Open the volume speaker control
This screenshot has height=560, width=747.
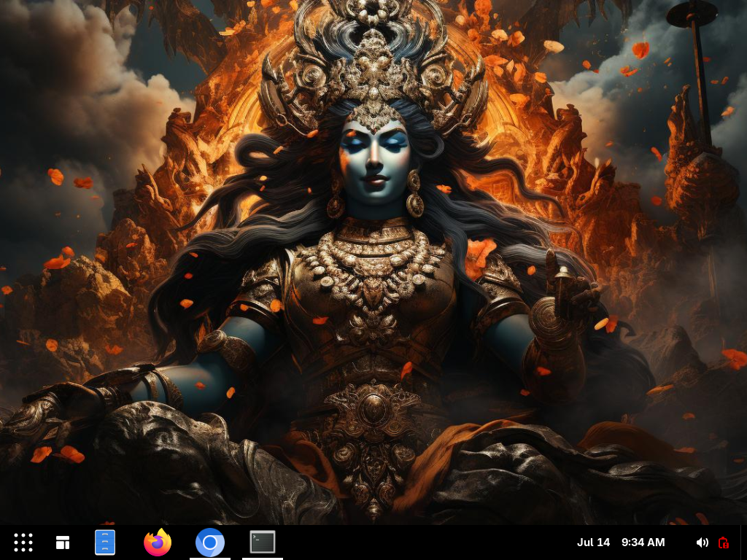pyautogui.click(x=703, y=542)
